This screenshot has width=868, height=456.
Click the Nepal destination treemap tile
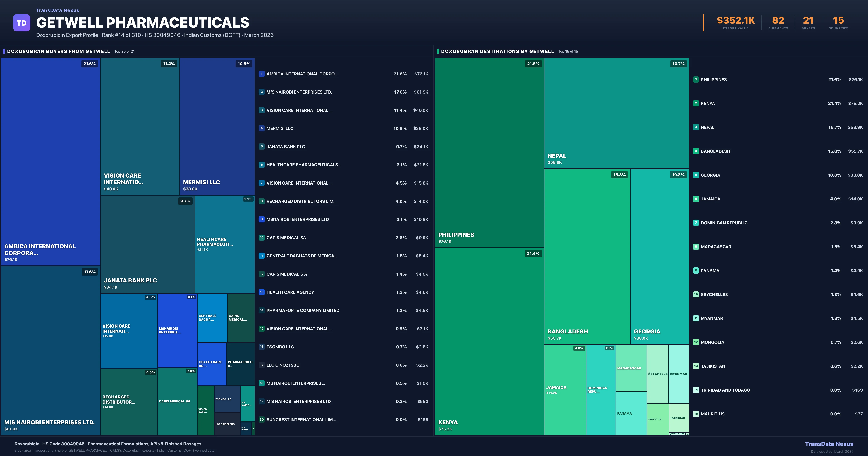click(616, 113)
